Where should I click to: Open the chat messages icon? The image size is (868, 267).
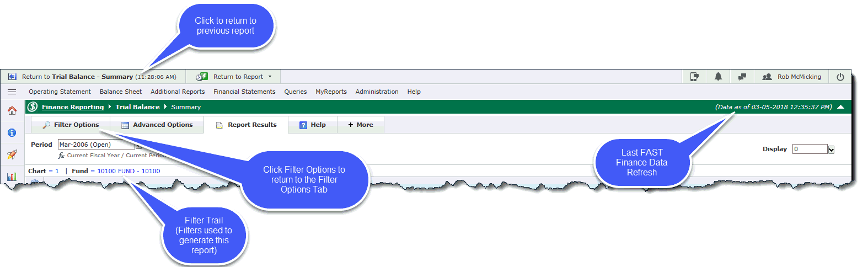click(x=742, y=77)
